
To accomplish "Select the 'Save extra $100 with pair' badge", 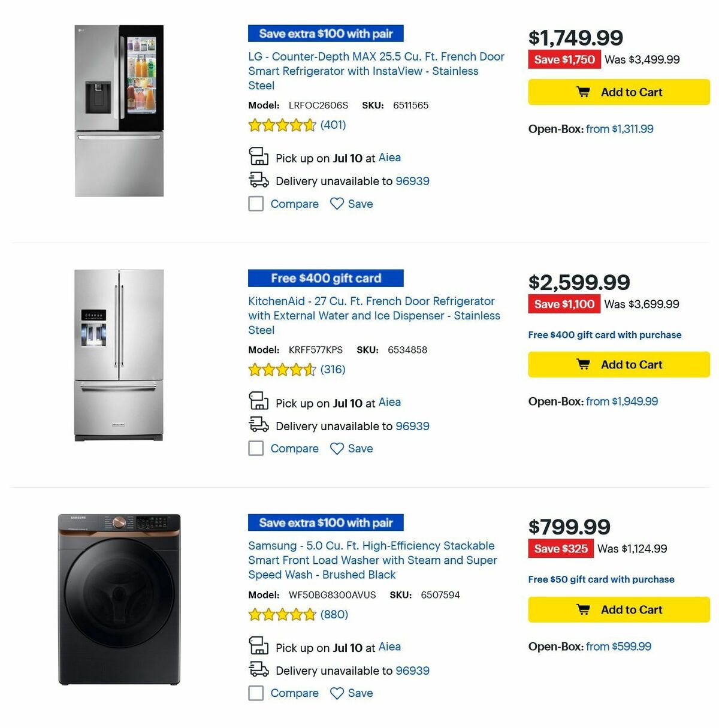I will pos(325,34).
